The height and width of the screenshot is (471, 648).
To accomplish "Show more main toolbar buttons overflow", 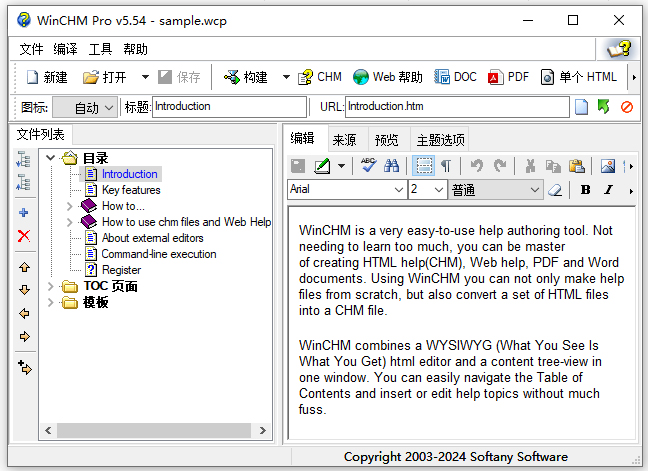I will pos(634,77).
